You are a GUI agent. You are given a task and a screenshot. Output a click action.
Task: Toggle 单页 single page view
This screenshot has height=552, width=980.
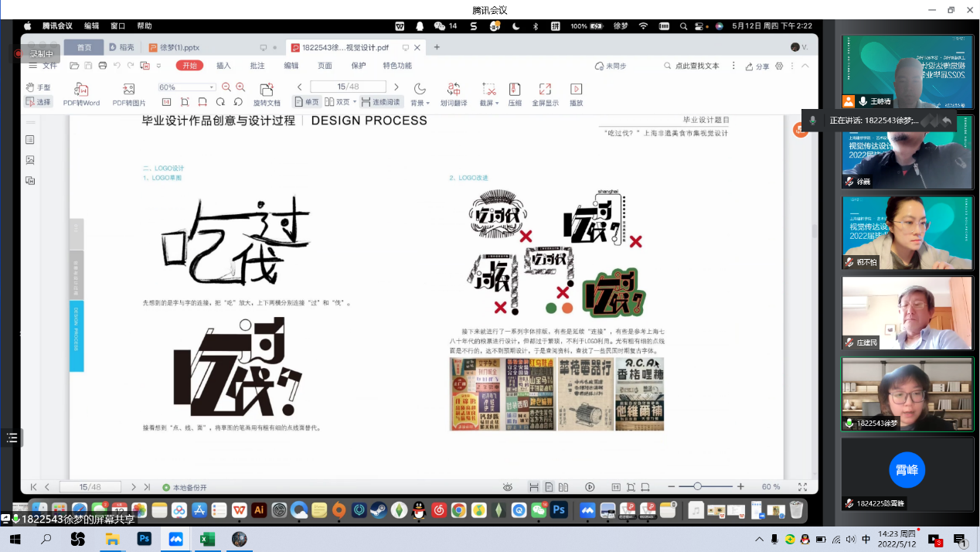tap(307, 102)
